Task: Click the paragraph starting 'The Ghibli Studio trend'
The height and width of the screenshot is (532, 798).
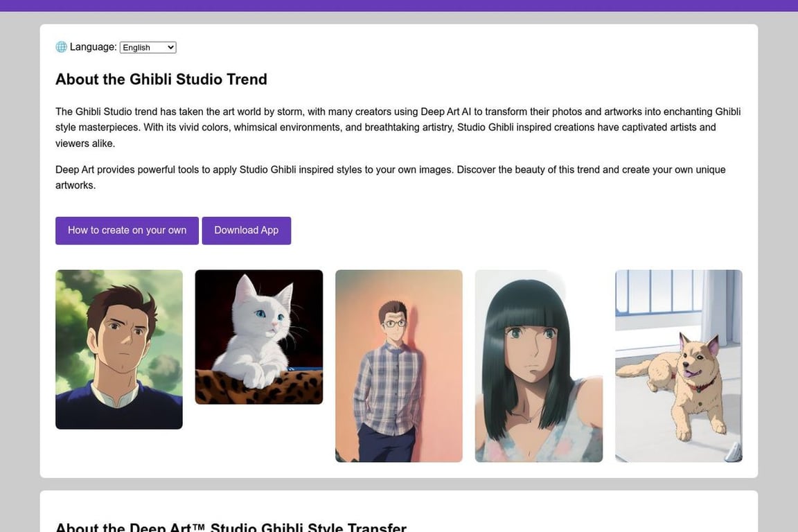Action: point(398,127)
